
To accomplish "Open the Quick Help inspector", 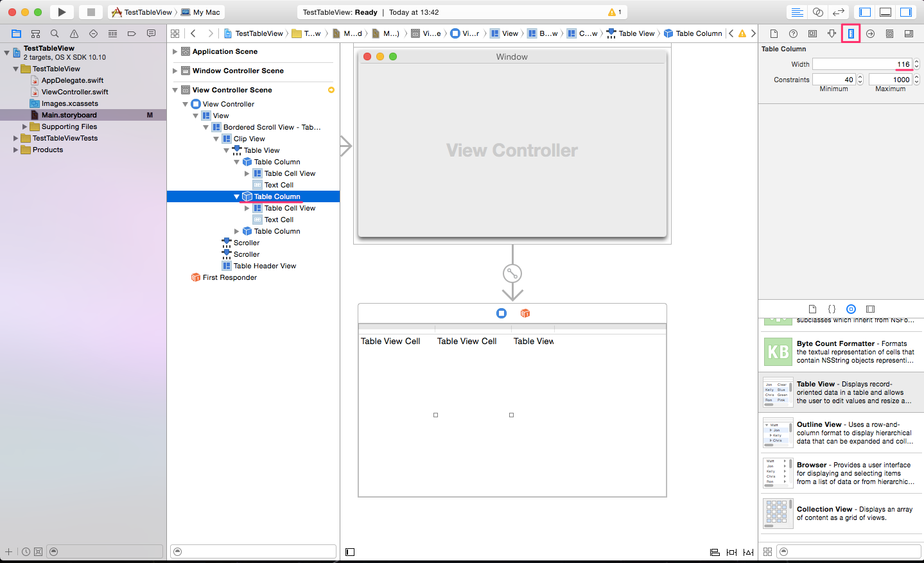I will click(793, 33).
